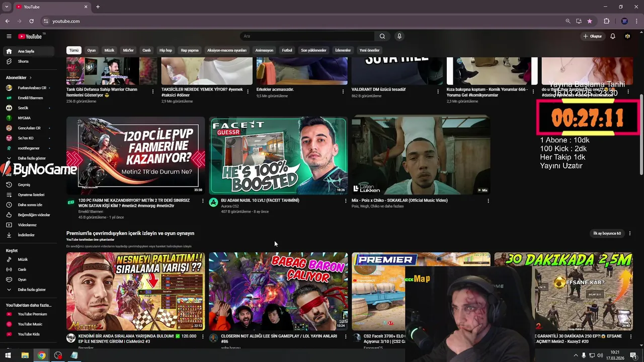Go back in Chrome
Viewport: 644px width, 362px height.
point(7,21)
